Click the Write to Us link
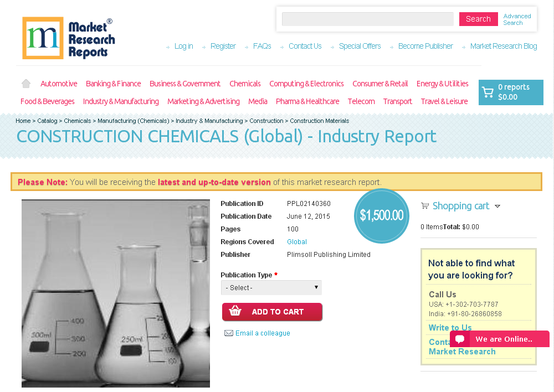Viewport: 554px width, 392px height. pyautogui.click(x=449, y=327)
